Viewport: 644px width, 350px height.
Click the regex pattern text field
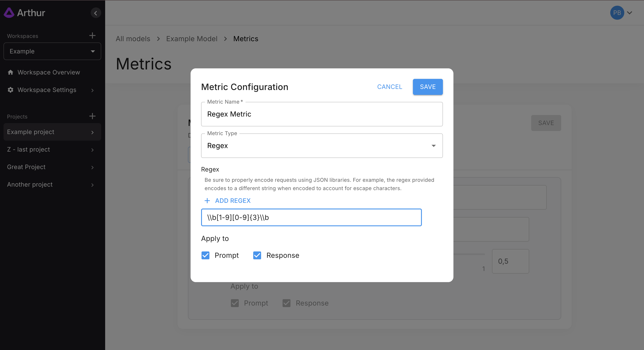(311, 217)
